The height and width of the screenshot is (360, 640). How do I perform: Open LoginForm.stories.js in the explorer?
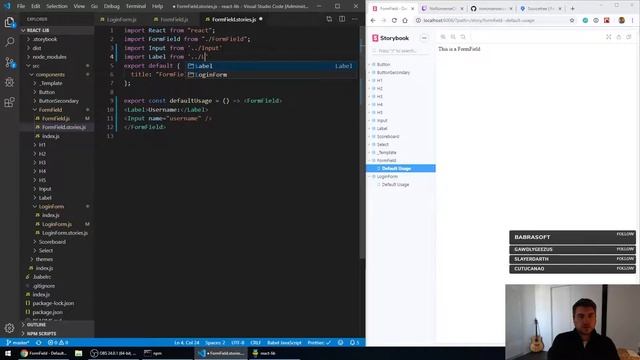pos(64,233)
